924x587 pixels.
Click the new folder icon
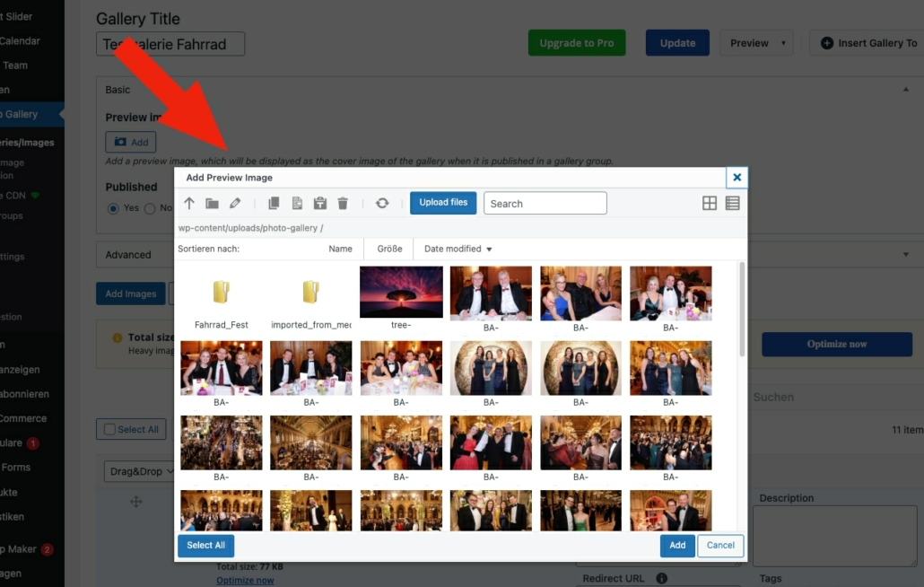click(212, 204)
